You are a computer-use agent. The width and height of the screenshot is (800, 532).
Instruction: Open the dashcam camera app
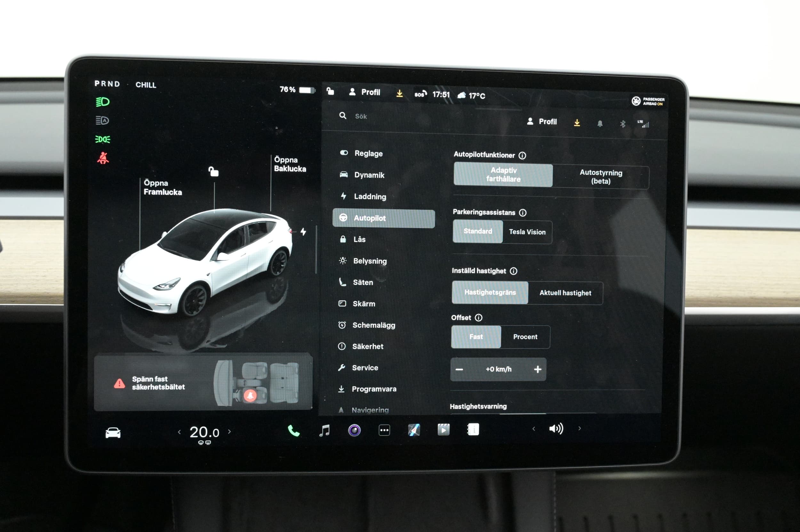point(354,431)
